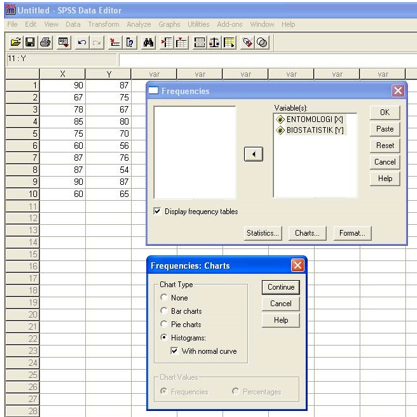Click the Y column header
Viewport: 417px width, 417px height.
pyautogui.click(x=108, y=74)
